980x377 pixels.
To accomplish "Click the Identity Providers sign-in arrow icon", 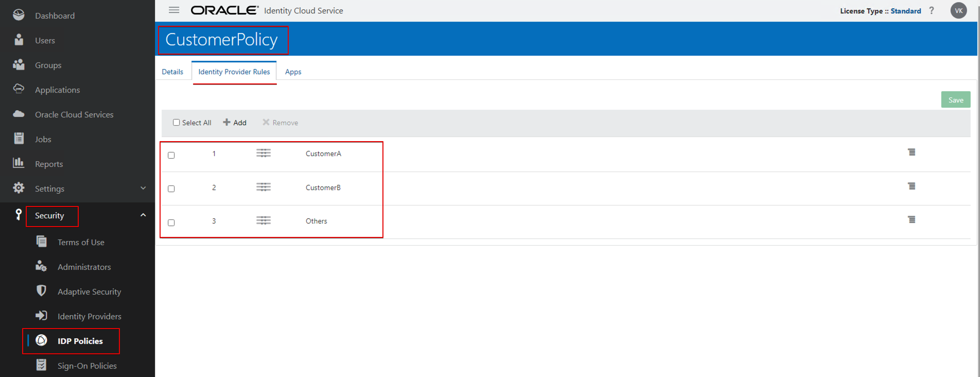I will pos(41,315).
